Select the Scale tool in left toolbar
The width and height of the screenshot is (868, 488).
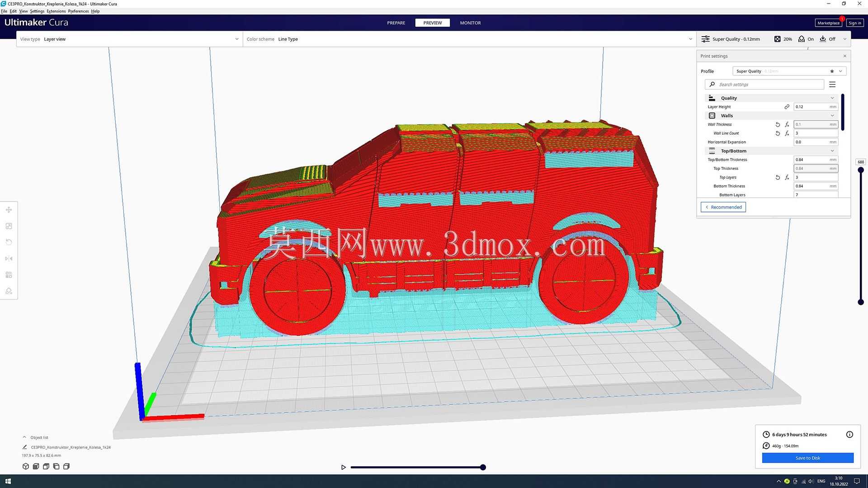(x=9, y=226)
